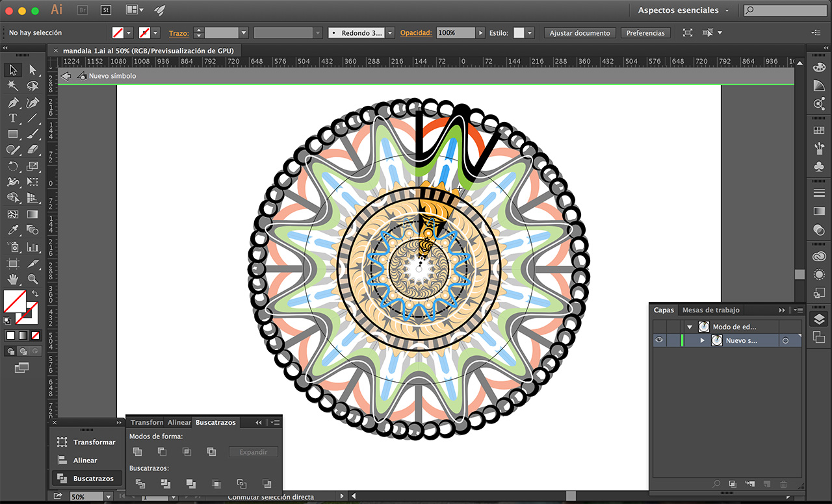832x504 pixels.
Task: Open the stroke color dropdown arrow
Action: (x=155, y=32)
